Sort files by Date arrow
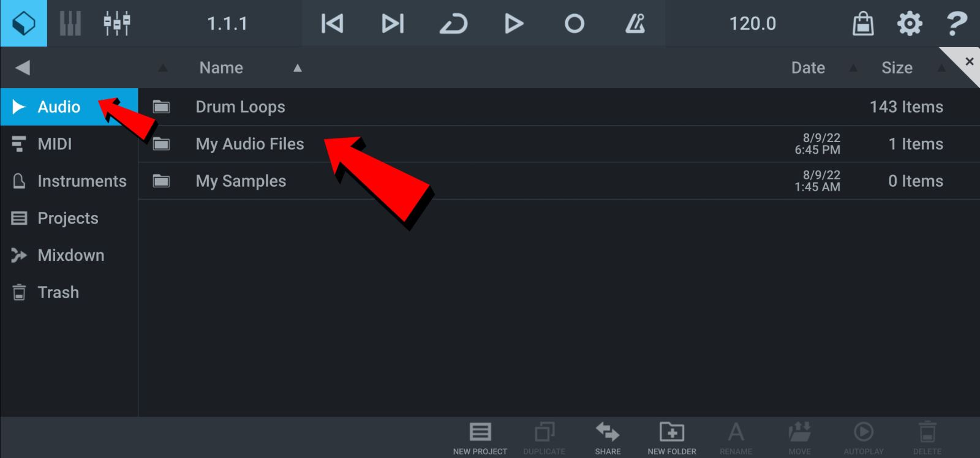Viewport: 980px width, 458px height. coord(853,68)
